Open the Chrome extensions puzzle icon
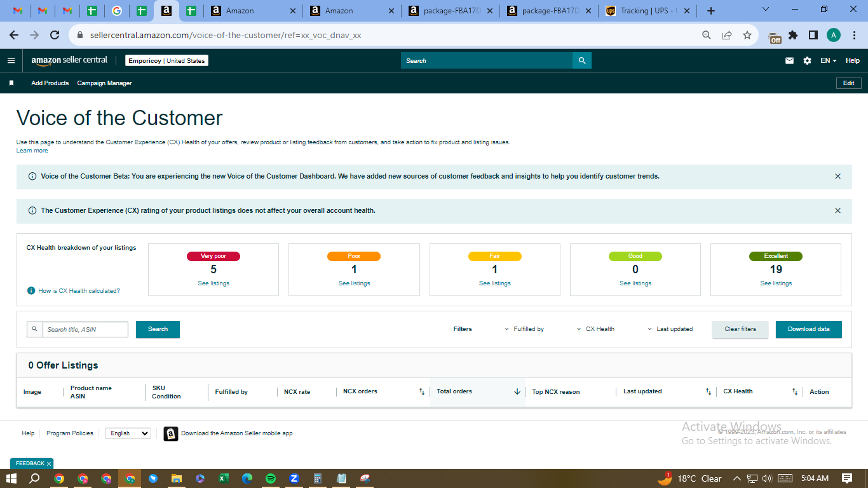The width and height of the screenshot is (868, 488). point(793,35)
